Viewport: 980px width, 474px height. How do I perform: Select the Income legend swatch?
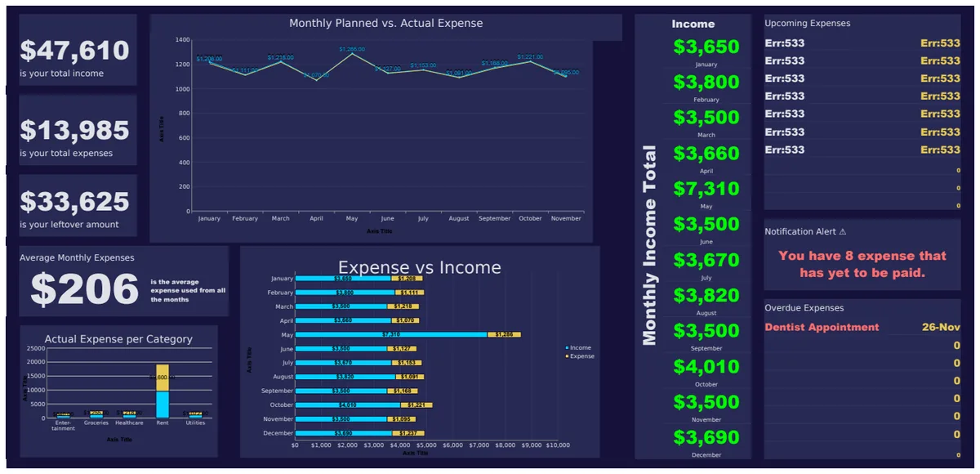567,348
